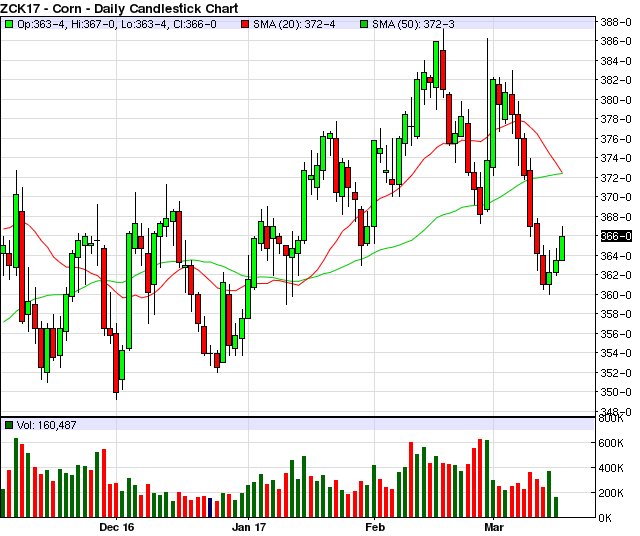Click the 'Mar' date axis label
This screenshot has height=536, width=640.
[494, 527]
